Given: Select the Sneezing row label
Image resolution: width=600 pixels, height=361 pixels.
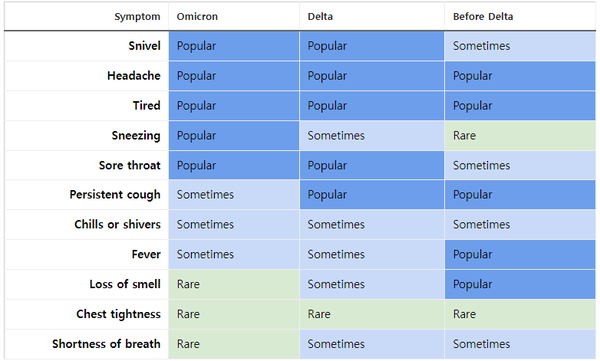Looking at the screenshot, I should [136, 136].
